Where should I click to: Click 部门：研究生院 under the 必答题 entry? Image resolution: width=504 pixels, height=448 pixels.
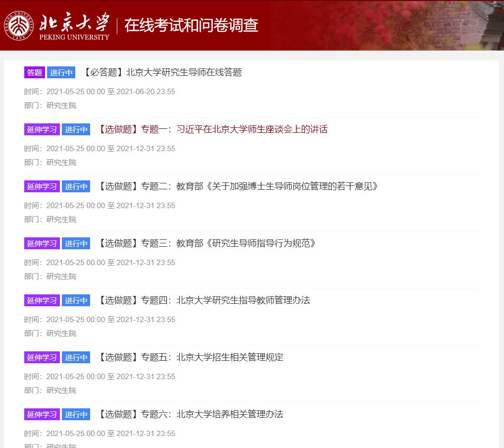(x=50, y=106)
